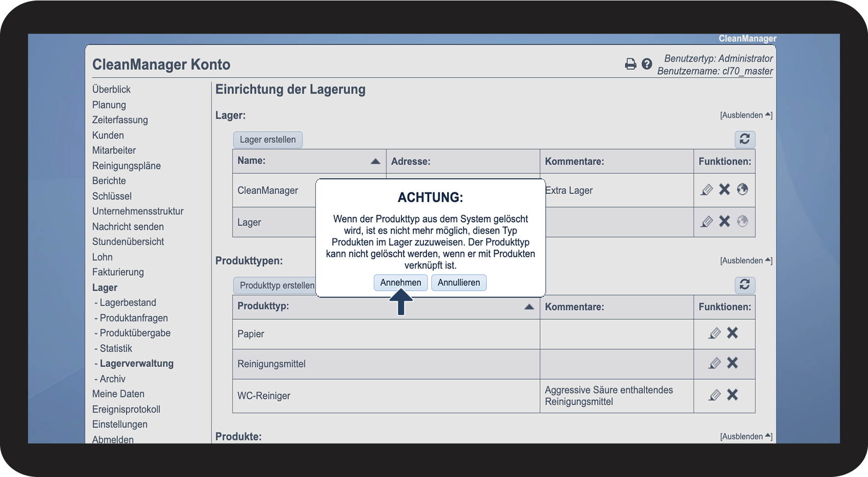Refresh the Lager warehouse table
Image resolution: width=868 pixels, height=477 pixels.
[744, 140]
